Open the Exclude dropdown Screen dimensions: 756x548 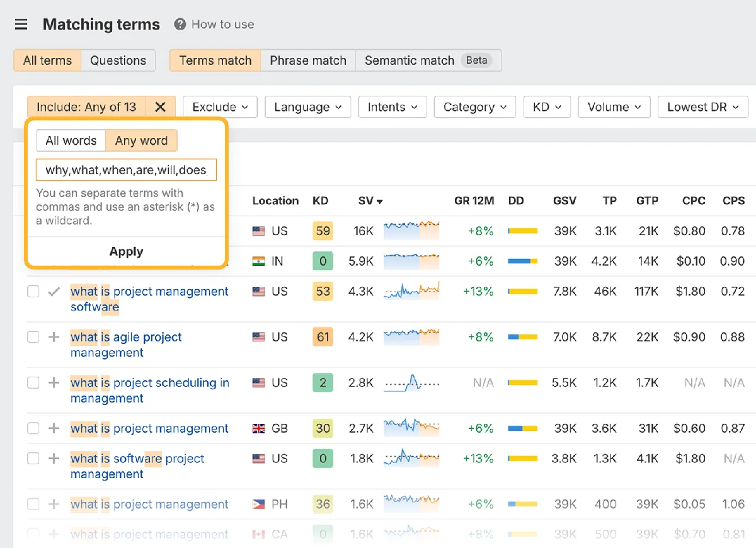tap(220, 107)
